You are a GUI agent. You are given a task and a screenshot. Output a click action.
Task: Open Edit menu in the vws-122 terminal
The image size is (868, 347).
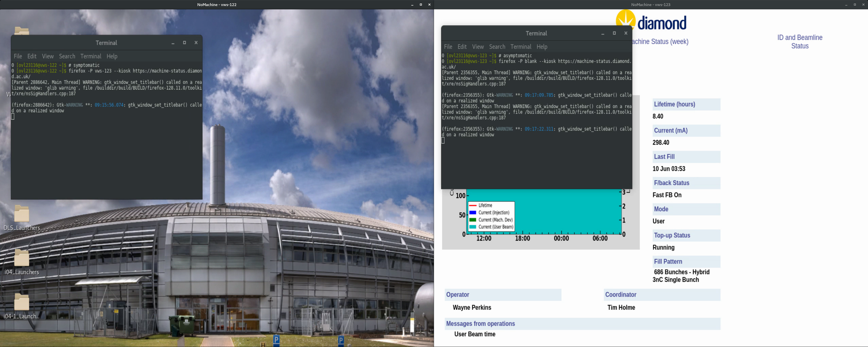[32, 56]
